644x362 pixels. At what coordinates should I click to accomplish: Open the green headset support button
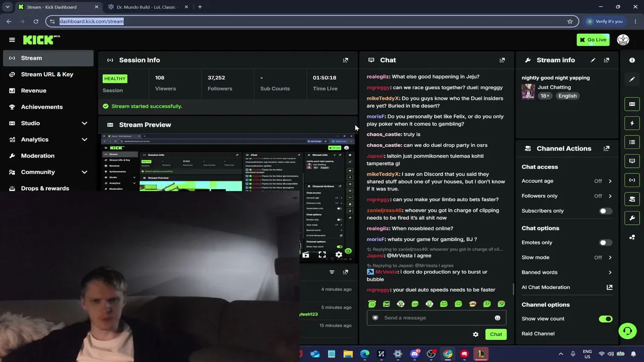(627, 331)
